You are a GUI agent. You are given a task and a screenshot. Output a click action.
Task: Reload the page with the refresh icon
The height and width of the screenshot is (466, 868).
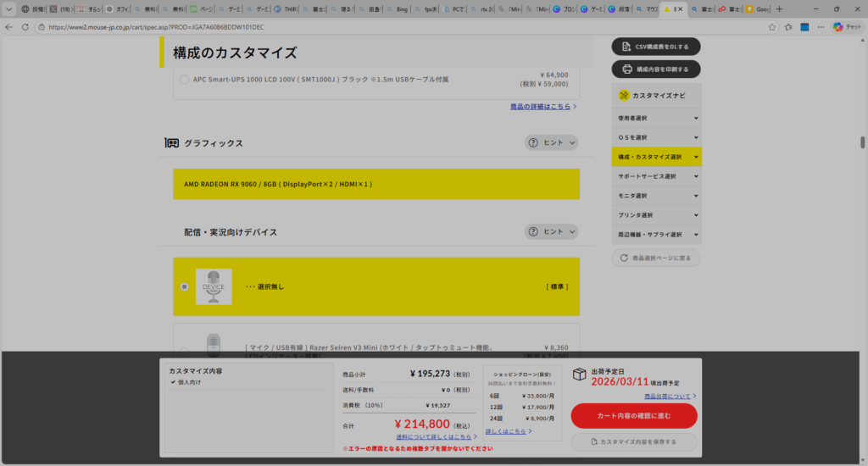point(25,27)
